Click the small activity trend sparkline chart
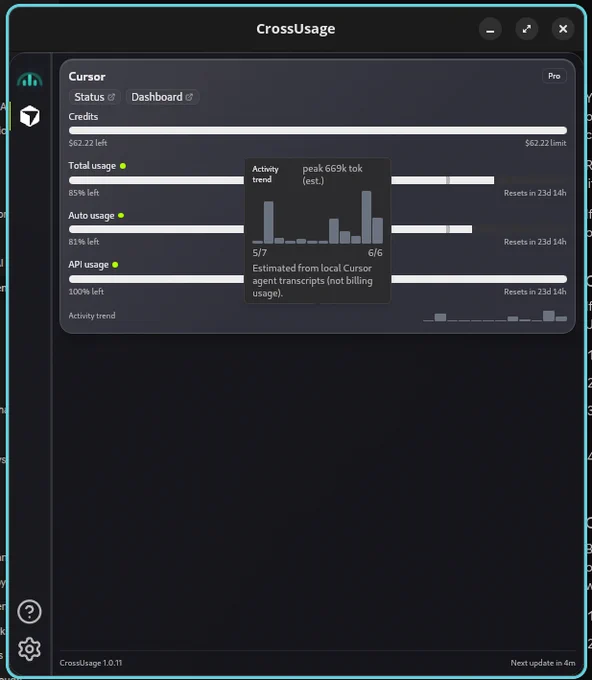Viewport: 592px width, 680px height. pos(495,316)
